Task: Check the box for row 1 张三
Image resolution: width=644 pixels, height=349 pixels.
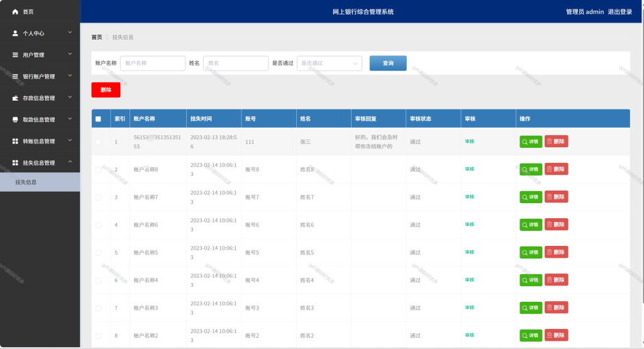Action: 98,142
